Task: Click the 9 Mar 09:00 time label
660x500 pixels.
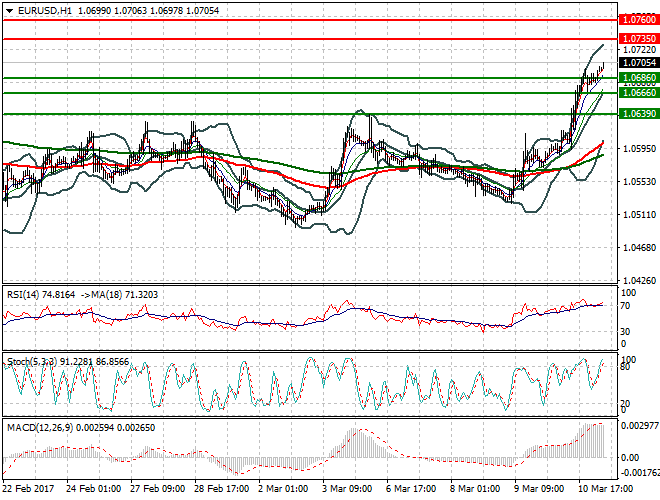Action: (539, 489)
